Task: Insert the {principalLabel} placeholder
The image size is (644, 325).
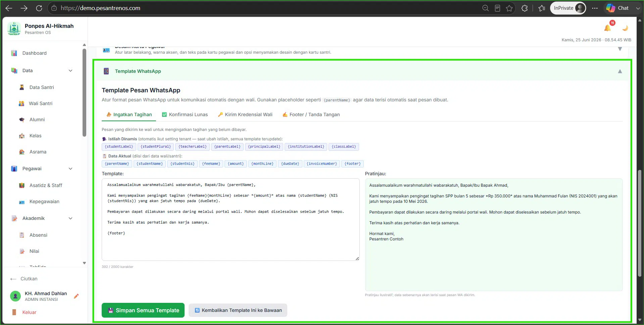Action: point(264,147)
